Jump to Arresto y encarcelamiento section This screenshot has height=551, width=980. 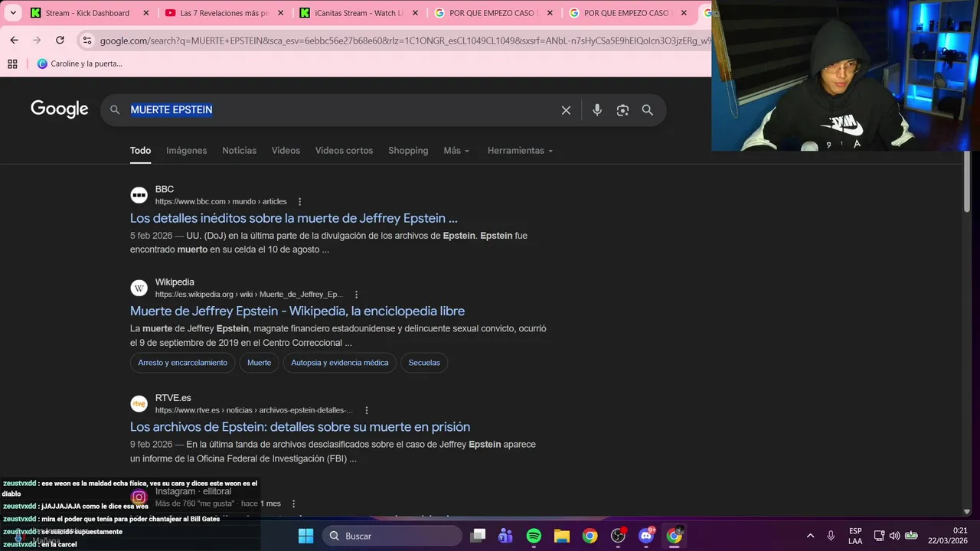(183, 363)
